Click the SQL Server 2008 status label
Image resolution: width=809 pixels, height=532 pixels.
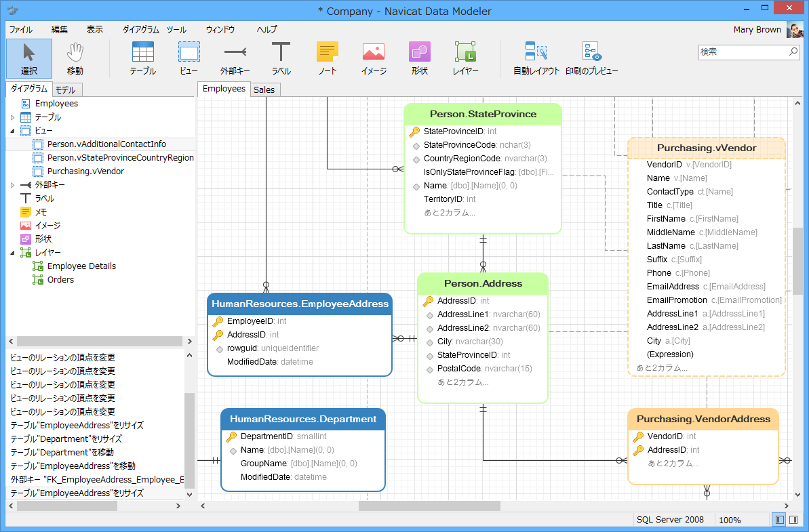coord(670,520)
